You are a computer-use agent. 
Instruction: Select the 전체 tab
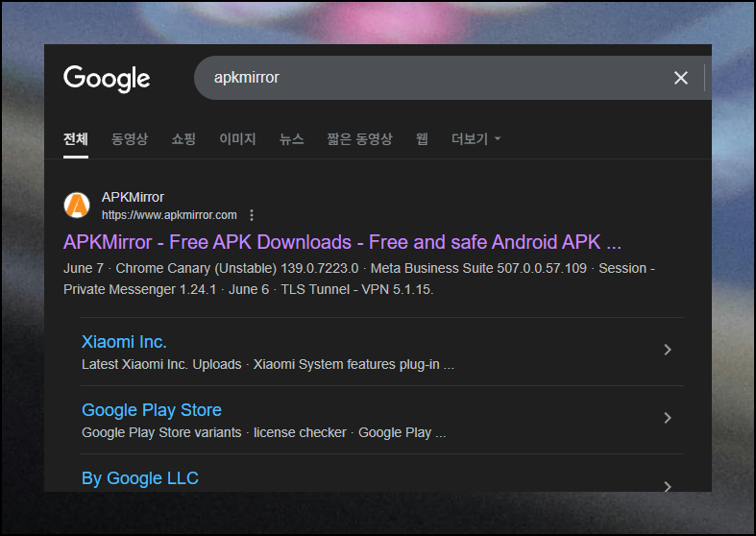76,139
